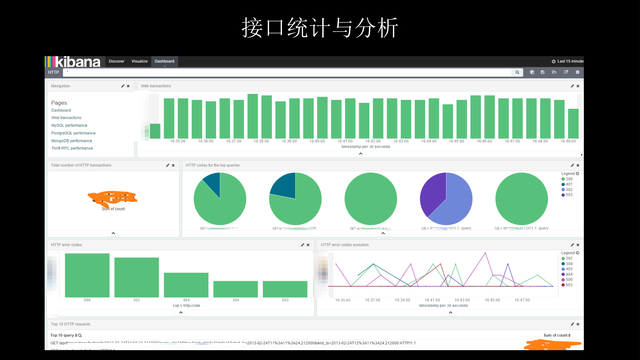
Task: Remove HTTP error codes evolution panel
Action: 578,245
